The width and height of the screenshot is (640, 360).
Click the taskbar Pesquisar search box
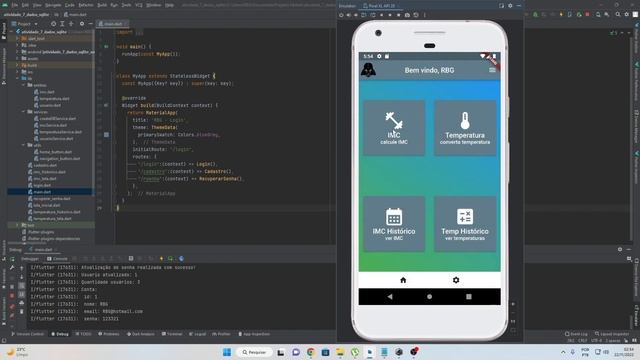(254, 352)
